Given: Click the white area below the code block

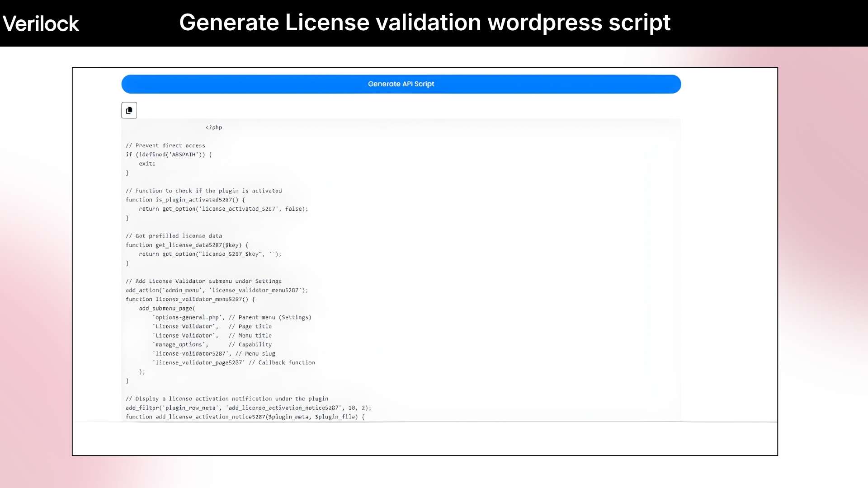Looking at the screenshot, I should pyautogui.click(x=425, y=438).
